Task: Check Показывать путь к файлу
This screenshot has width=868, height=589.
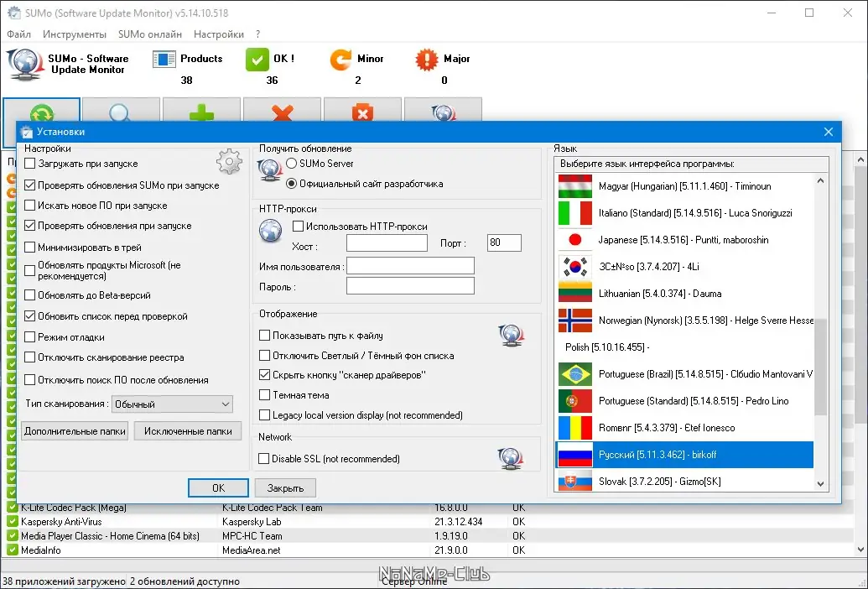Action: pos(265,336)
